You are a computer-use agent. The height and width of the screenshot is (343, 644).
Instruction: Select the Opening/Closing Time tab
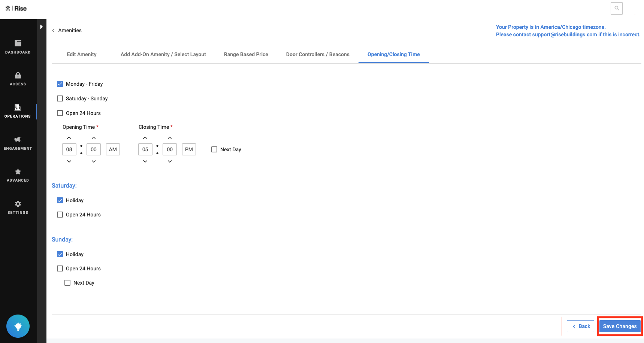coord(394,54)
